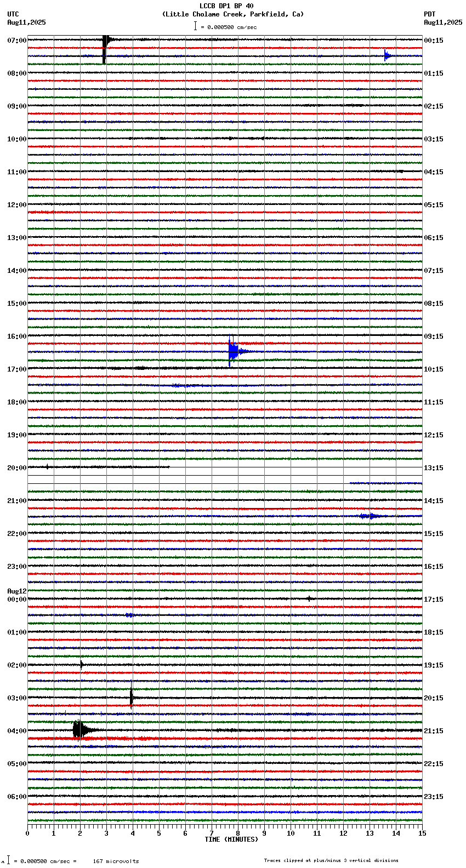Click the title text 'LCCB DP1 BP 40'

coord(226,6)
